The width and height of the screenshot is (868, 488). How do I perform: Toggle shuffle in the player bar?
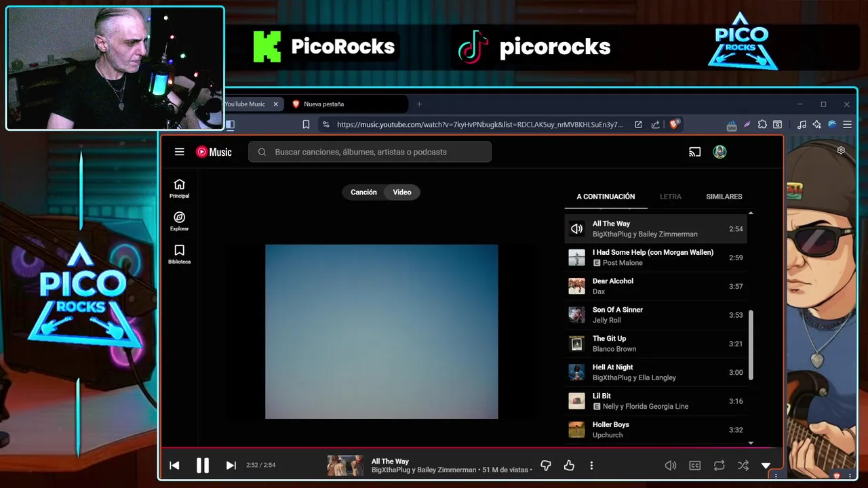click(x=743, y=465)
